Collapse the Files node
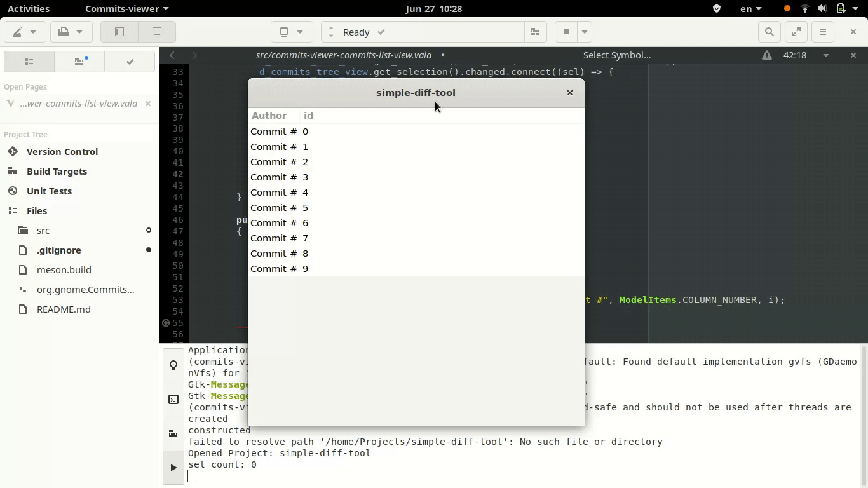 click(36, 211)
